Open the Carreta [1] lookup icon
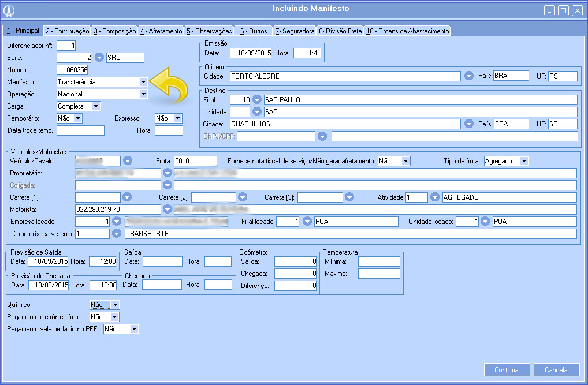Screen dimensions: 588x385 pos(128,197)
